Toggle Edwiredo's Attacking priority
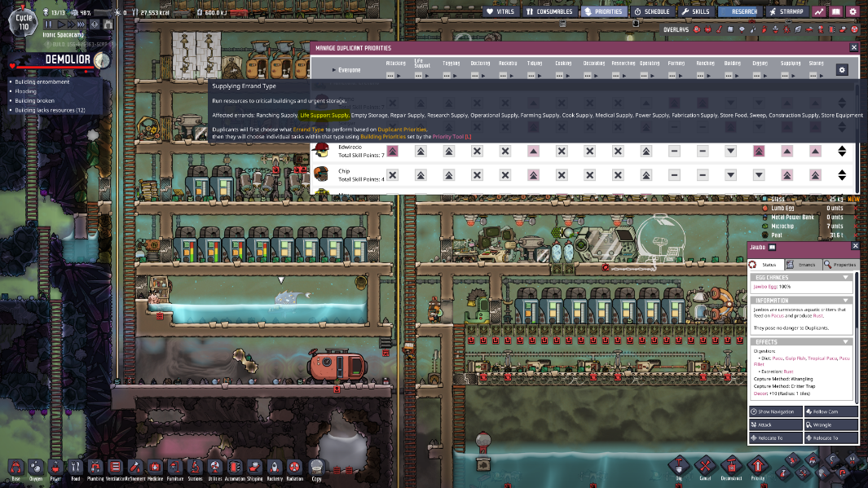 click(x=393, y=151)
